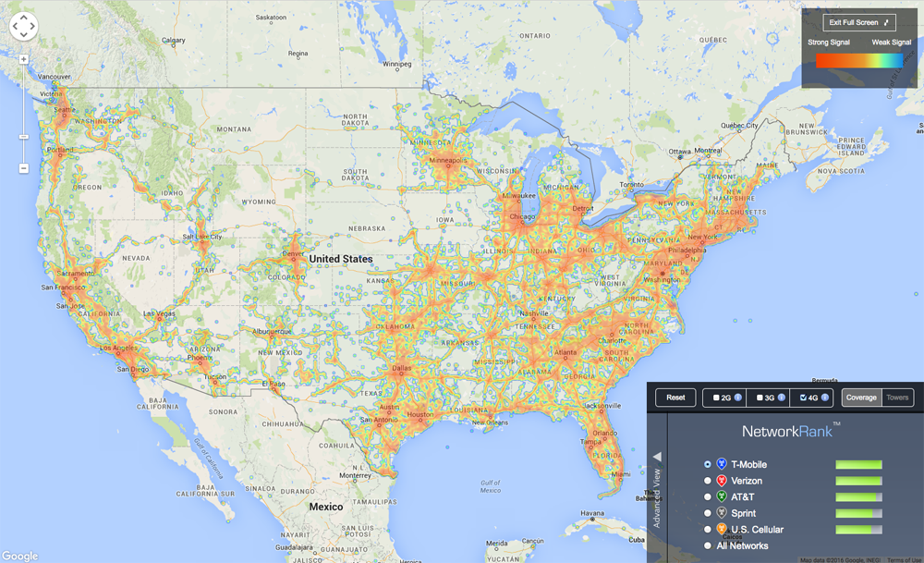Click the zoom slider handle
Screen dimensions: 924x563
coord(24,137)
